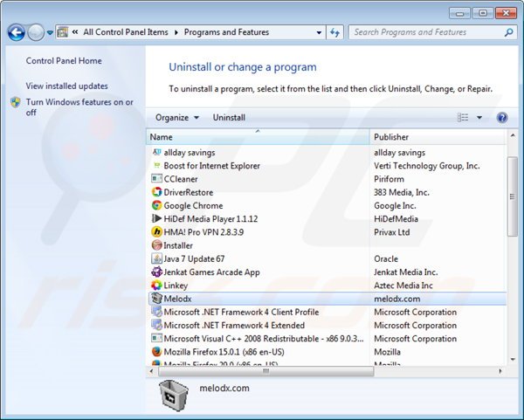Select the DriverRestore entry name
The width and height of the screenshot is (524, 420).
(x=189, y=192)
